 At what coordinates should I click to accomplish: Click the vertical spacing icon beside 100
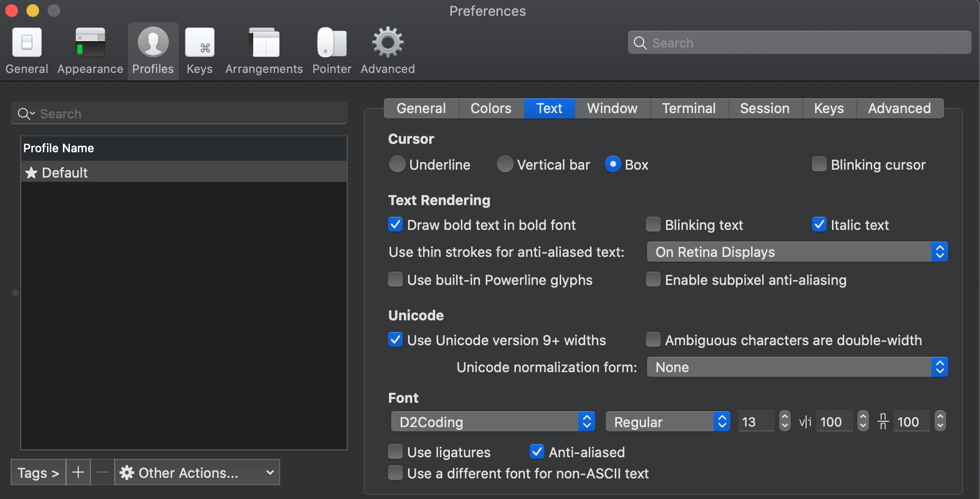(x=883, y=421)
